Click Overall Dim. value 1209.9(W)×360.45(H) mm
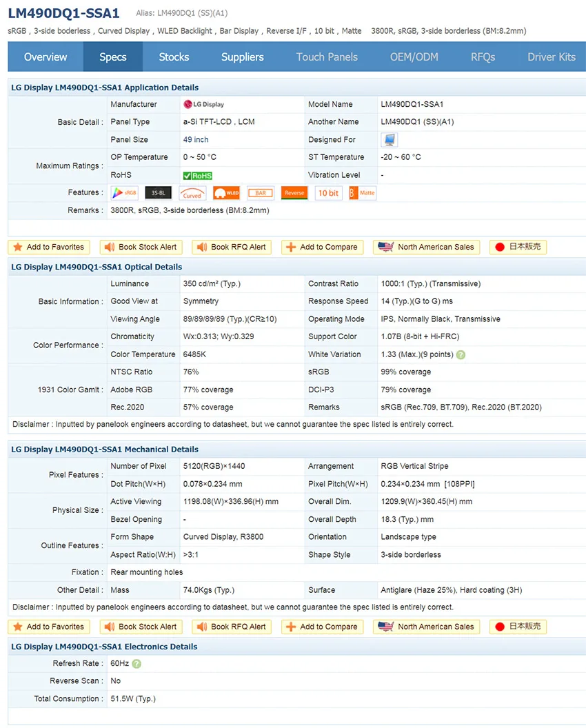Image resolution: width=586 pixels, height=728 pixels. coord(426,501)
